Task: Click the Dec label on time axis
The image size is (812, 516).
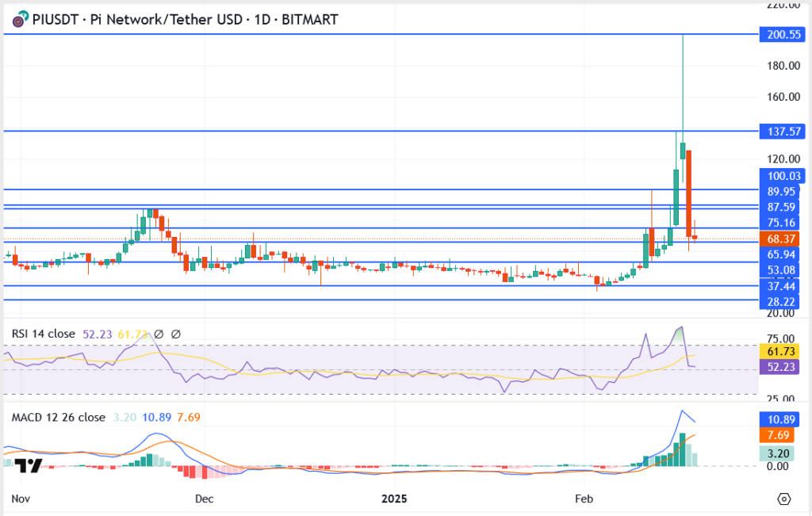Action: (204, 499)
